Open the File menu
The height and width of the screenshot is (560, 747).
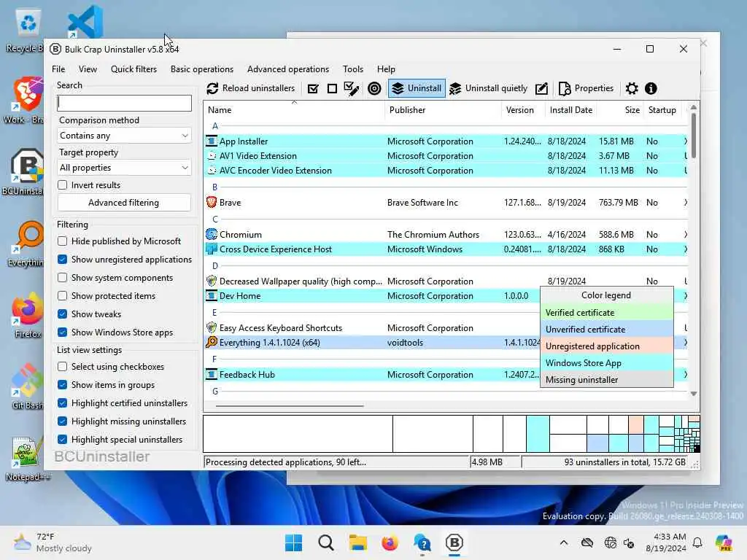[58, 69]
